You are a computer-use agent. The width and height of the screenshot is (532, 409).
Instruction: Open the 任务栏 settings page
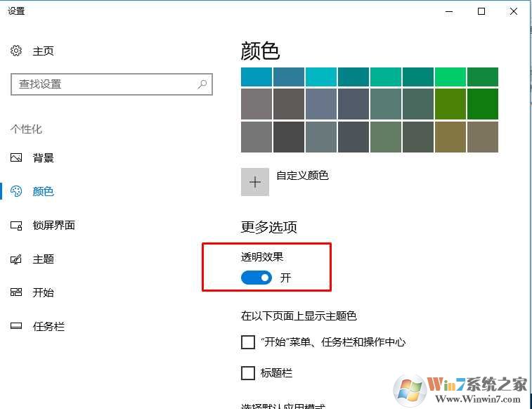tap(48, 326)
